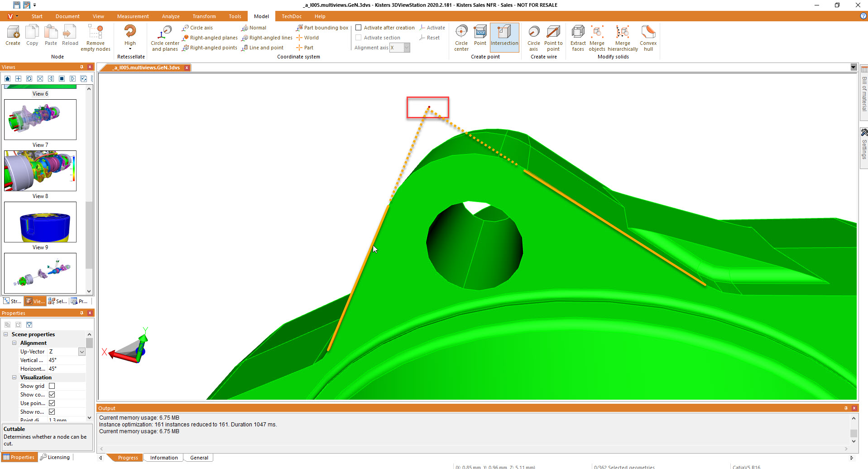868x469 pixels.
Task: Collapse the Alignment group
Action: (14, 343)
